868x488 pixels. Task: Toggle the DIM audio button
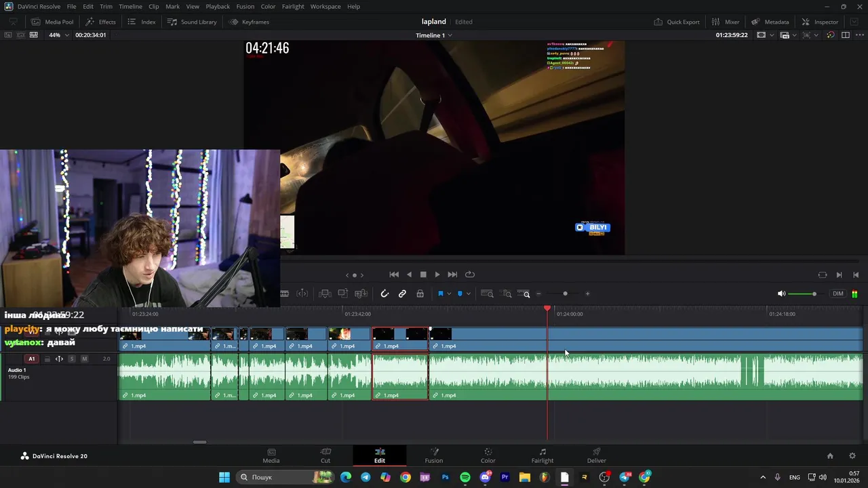838,293
